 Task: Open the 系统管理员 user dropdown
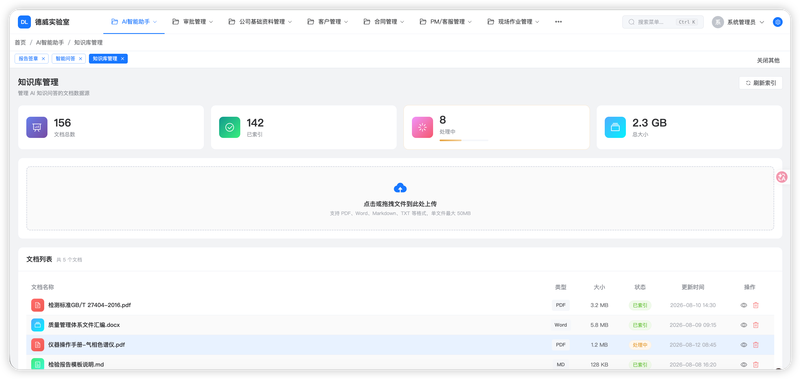pos(738,22)
